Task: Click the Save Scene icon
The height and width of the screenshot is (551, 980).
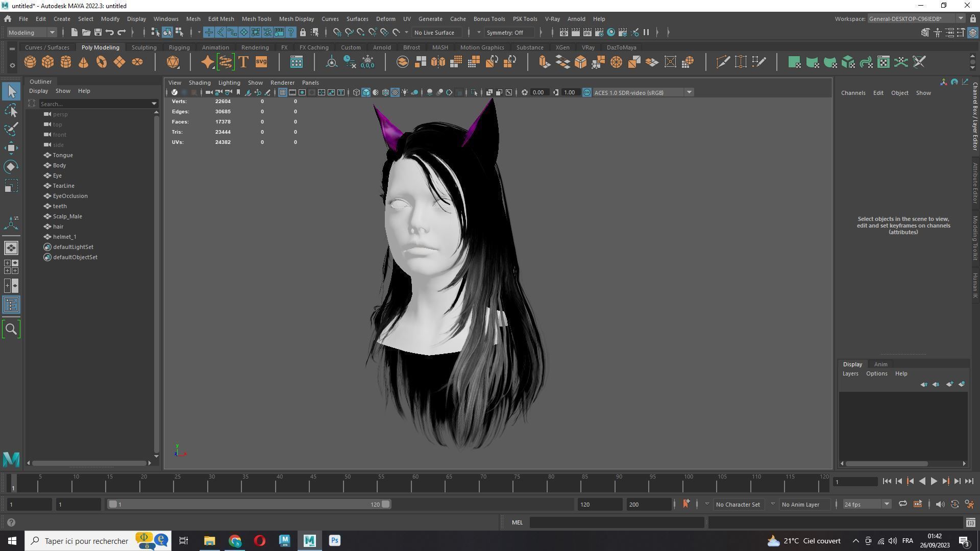Action: point(98,32)
